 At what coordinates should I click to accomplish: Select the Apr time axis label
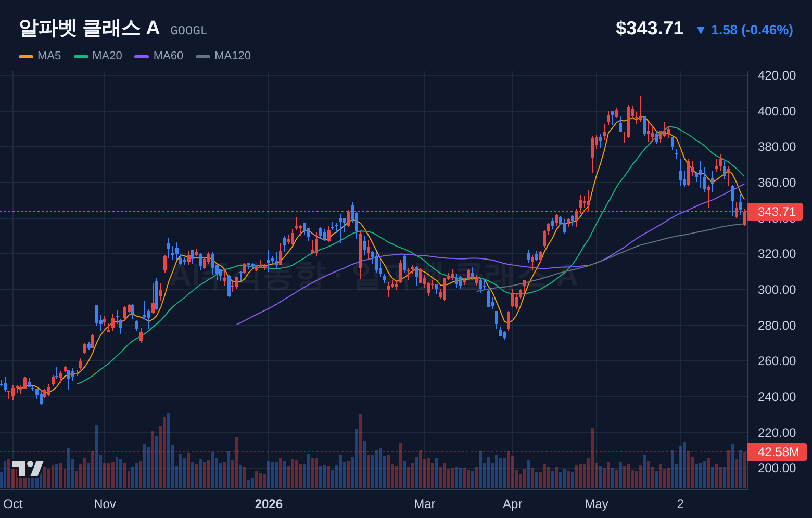pos(512,504)
